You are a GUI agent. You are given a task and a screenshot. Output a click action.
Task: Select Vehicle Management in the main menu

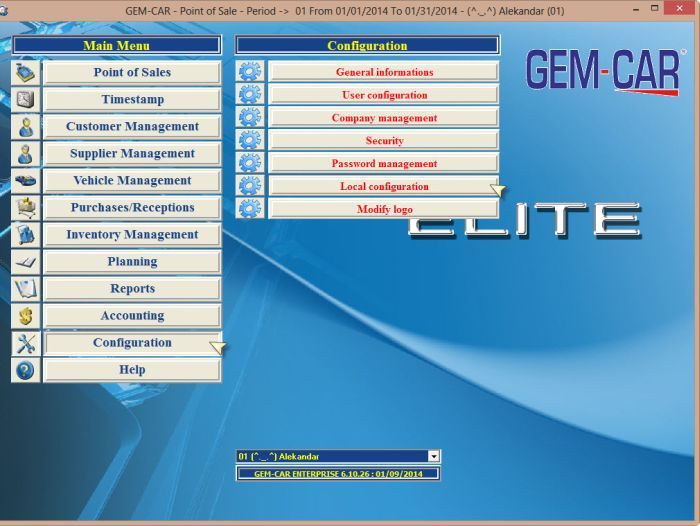pyautogui.click(x=132, y=180)
